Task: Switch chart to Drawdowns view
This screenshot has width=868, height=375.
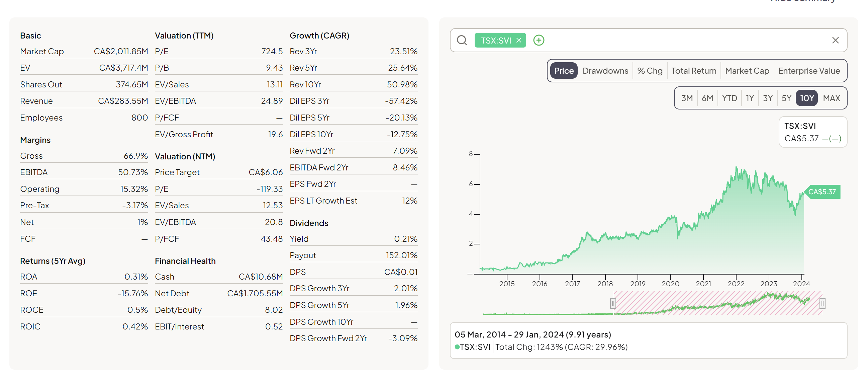Action: tap(605, 71)
